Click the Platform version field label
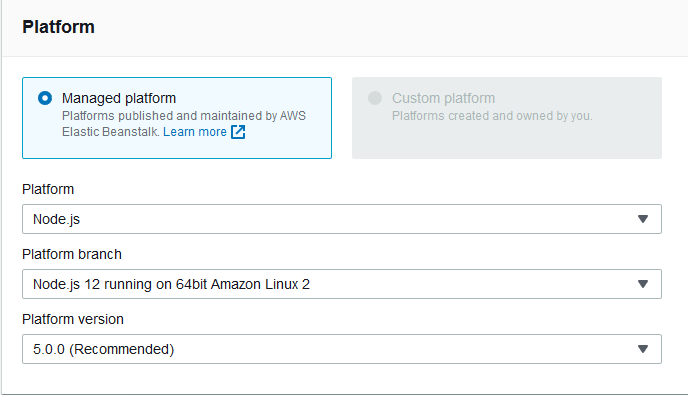 click(x=73, y=319)
